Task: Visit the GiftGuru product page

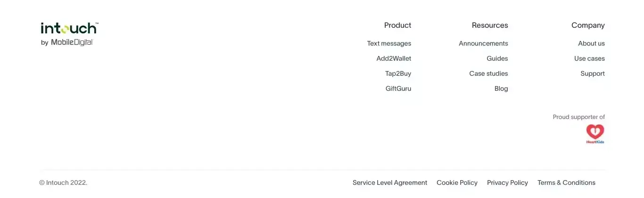Action: tap(398, 88)
